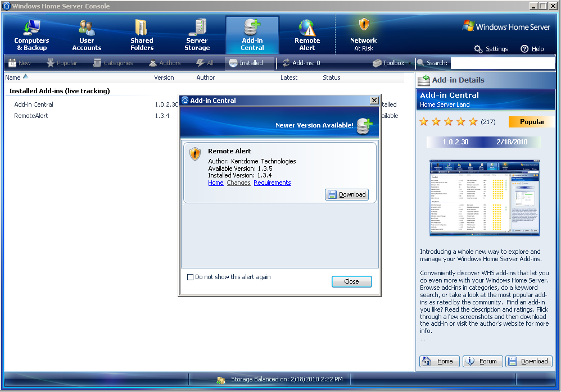Image resolution: width=561 pixels, height=392 pixels.
Task: Click the Popular badge
Action: (532, 122)
